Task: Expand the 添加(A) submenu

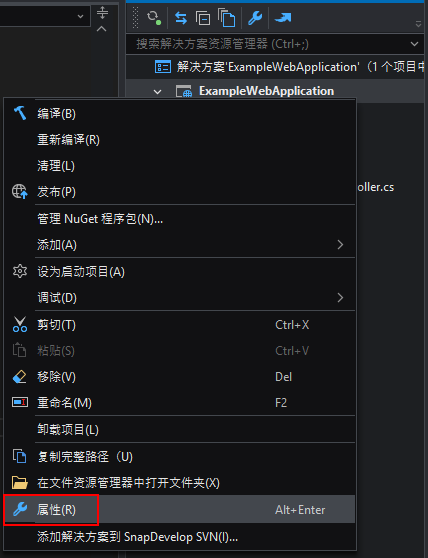Action: point(179,245)
